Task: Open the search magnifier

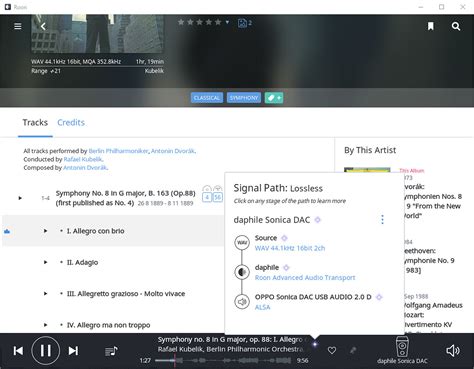Action: (x=456, y=26)
